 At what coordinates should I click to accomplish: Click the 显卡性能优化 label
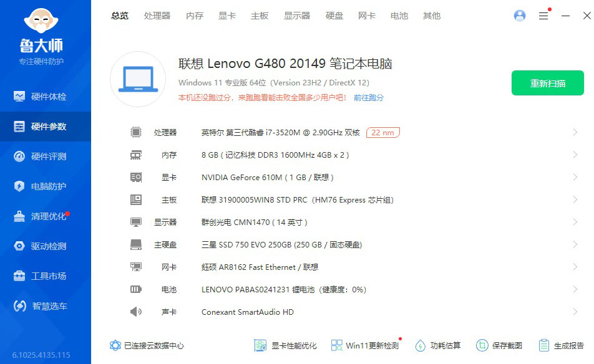point(294,345)
